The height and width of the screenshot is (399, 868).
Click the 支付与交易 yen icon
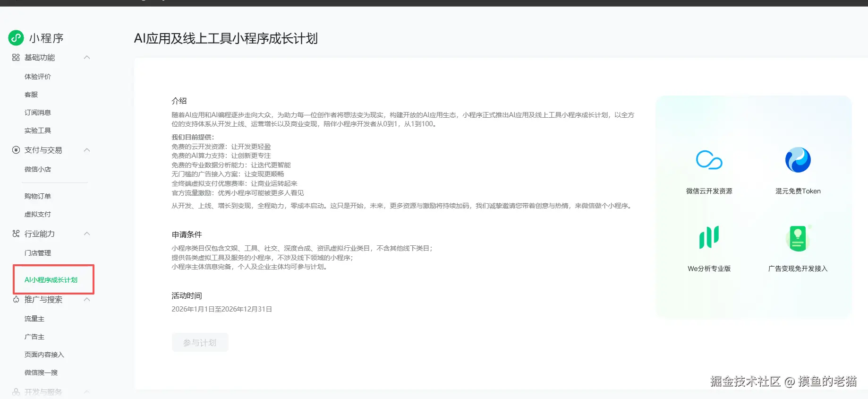tap(16, 150)
